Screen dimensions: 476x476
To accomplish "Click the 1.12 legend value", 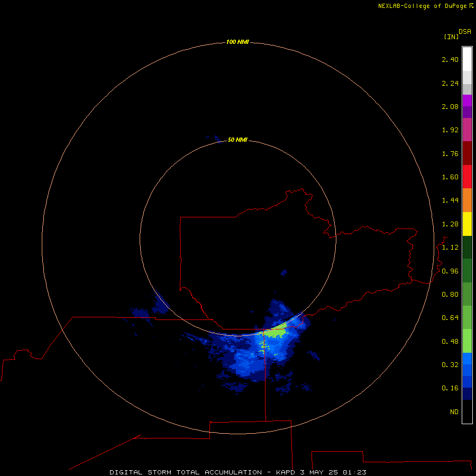I will (450, 248).
